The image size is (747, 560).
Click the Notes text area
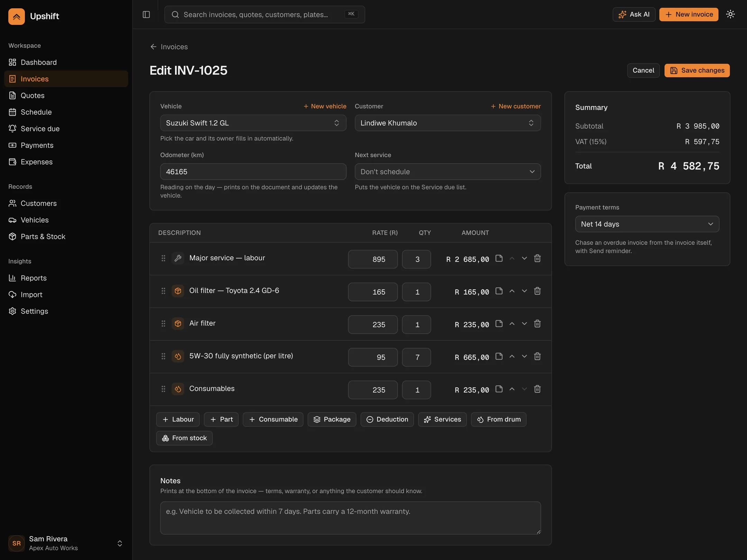click(x=350, y=518)
